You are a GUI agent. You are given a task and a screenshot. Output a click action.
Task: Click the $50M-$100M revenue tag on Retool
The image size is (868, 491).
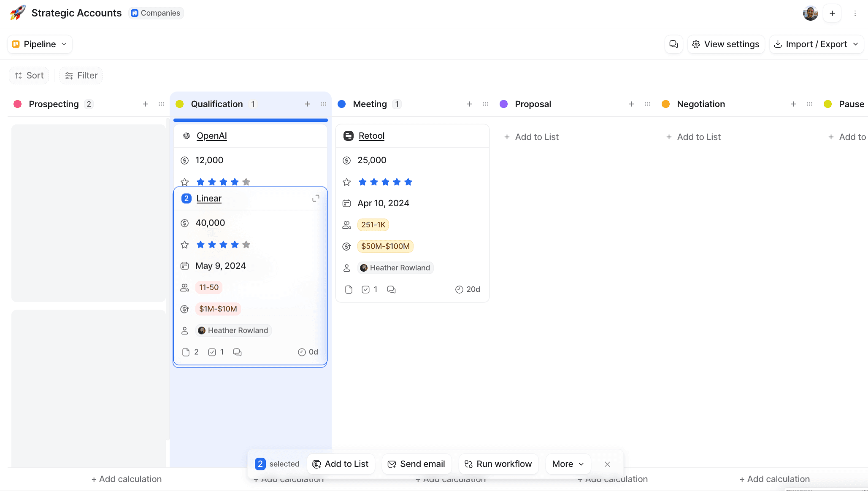coord(385,246)
